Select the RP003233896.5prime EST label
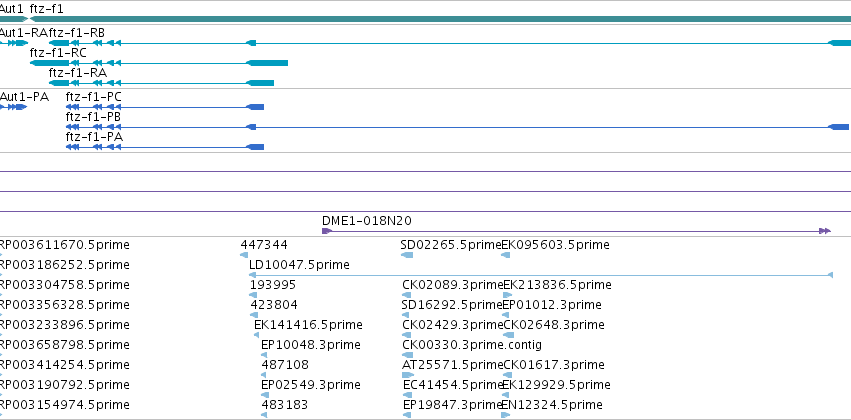The width and height of the screenshot is (851, 420). point(65,324)
